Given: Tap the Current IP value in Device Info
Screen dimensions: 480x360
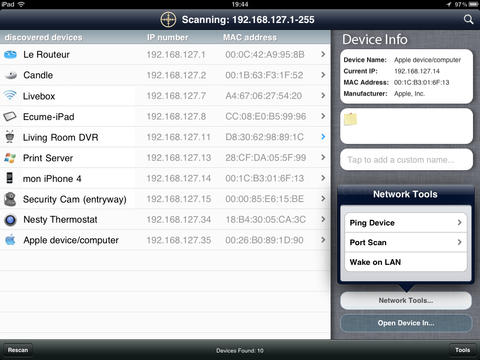Looking at the screenshot, I should (417, 71).
